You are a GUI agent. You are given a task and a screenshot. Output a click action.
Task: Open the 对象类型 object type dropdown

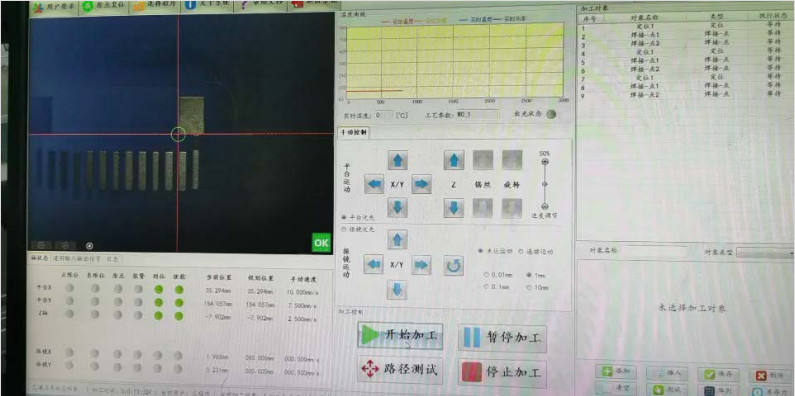[765, 253]
